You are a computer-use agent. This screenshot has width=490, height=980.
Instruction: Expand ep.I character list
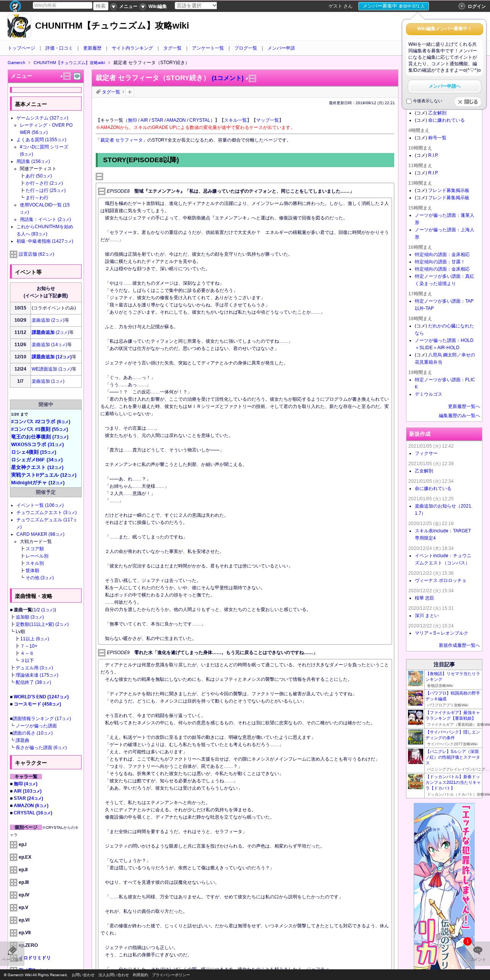pos(13,845)
